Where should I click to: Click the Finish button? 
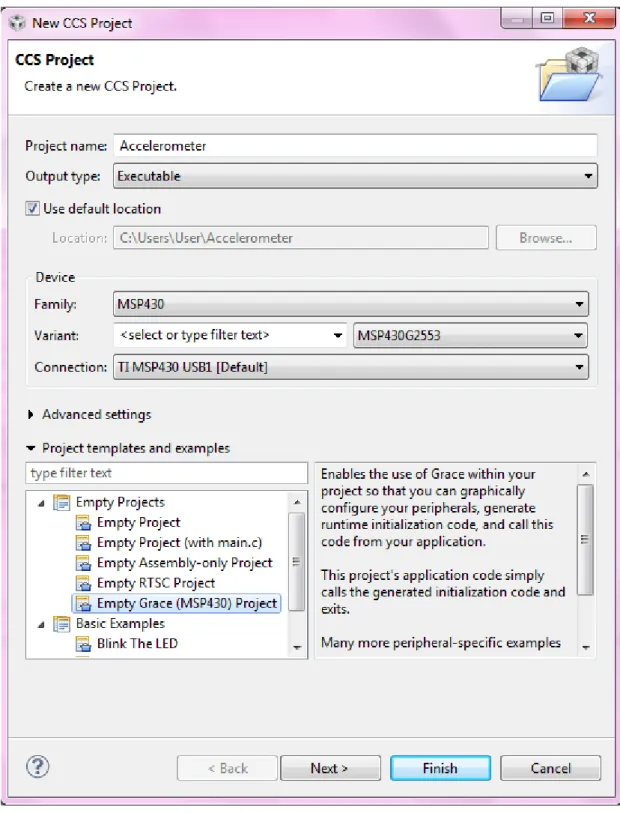pyautogui.click(x=440, y=768)
